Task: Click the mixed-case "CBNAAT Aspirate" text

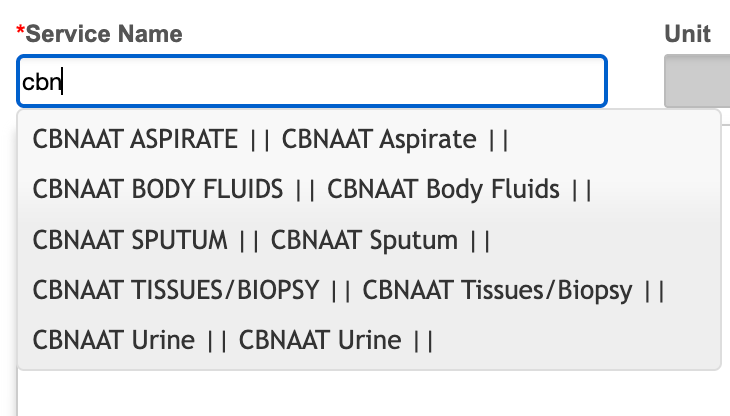Action: coord(379,139)
